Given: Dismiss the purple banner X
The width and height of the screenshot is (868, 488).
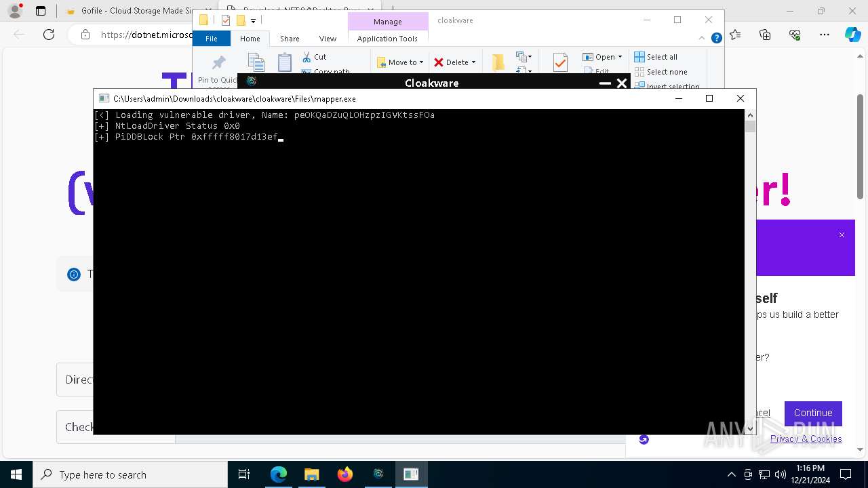Looking at the screenshot, I should click(x=842, y=235).
